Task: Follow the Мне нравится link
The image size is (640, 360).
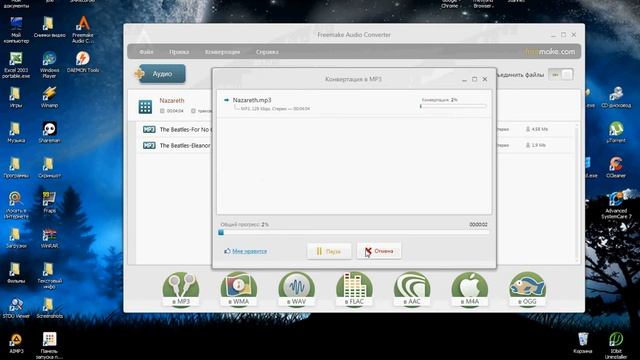Action: 249,251
